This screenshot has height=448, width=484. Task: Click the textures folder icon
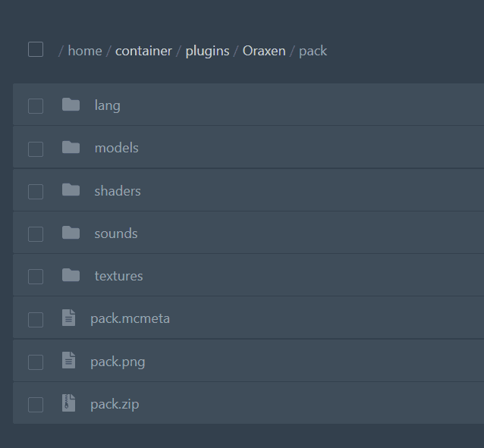(71, 275)
